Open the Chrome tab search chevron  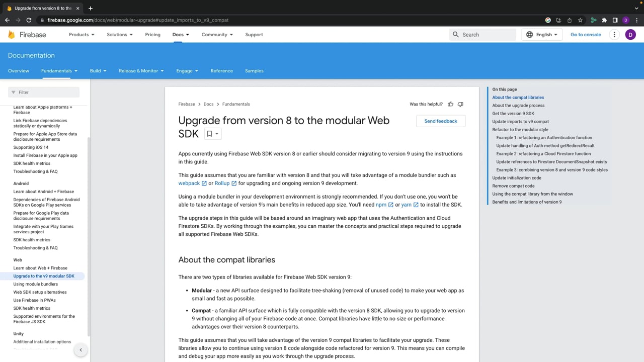pyautogui.click(x=636, y=8)
